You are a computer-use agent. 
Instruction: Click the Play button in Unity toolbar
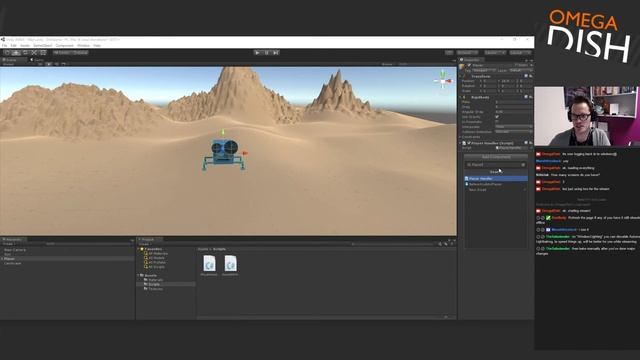(x=257, y=53)
